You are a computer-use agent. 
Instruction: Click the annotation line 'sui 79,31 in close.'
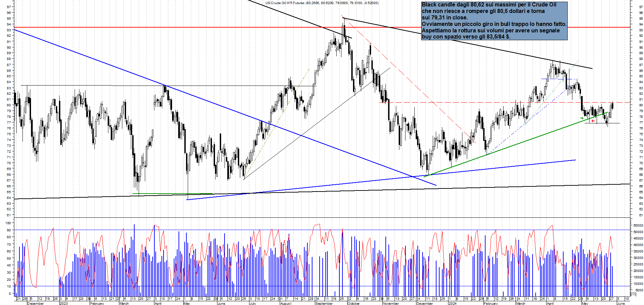pyautogui.click(x=445, y=18)
